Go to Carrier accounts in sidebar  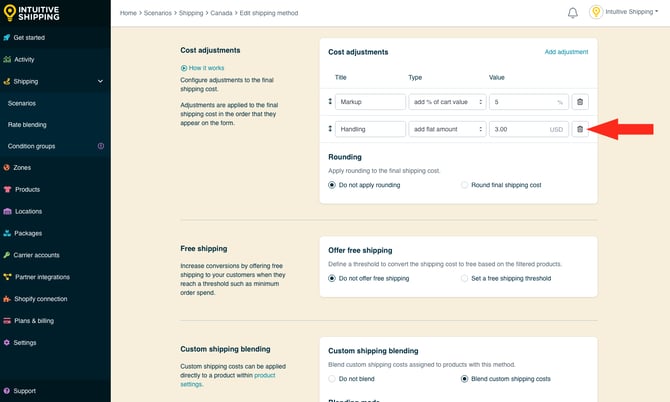[x=36, y=255]
